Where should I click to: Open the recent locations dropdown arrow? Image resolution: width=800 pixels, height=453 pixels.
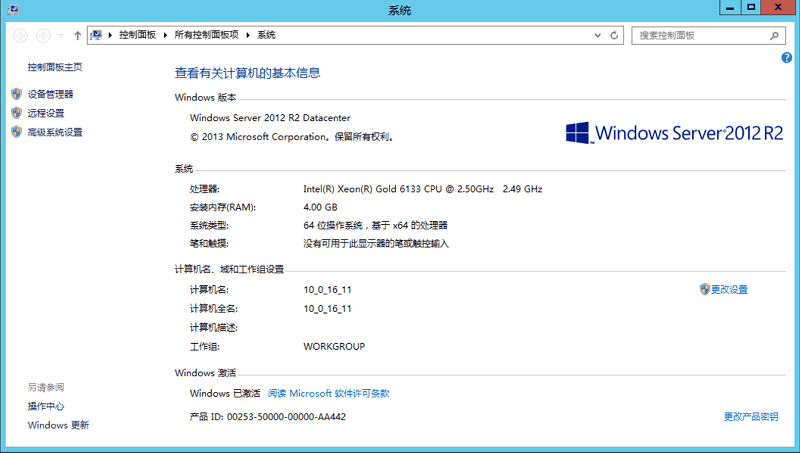(x=61, y=35)
